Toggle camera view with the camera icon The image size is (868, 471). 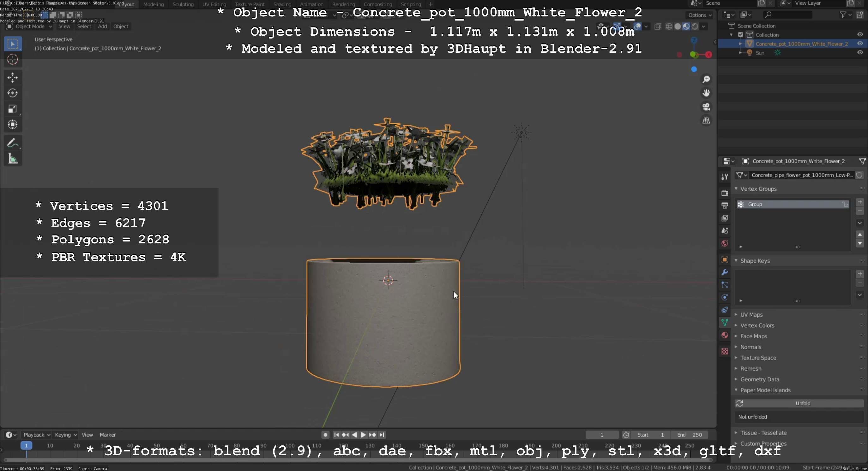click(x=706, y=107)
